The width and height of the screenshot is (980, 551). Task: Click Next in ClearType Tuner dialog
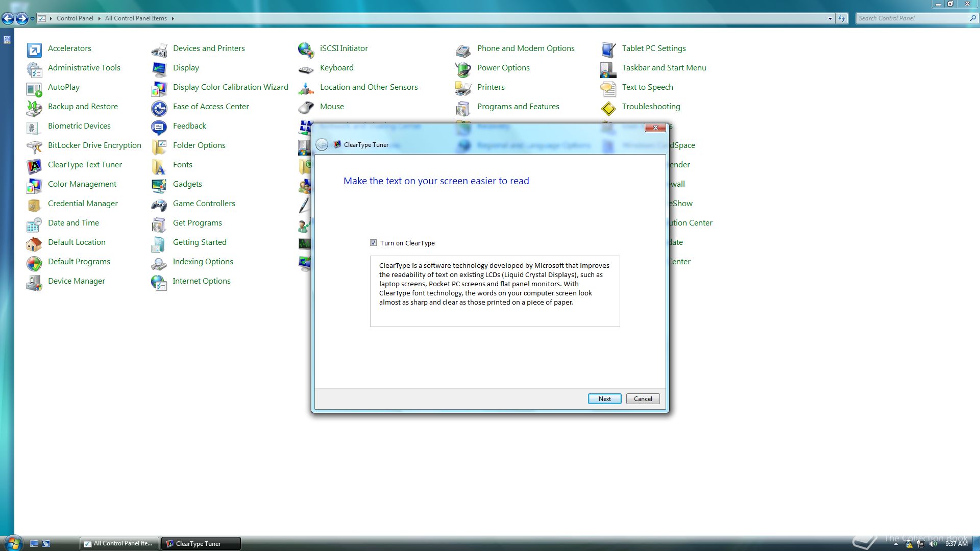tap(604, 399)
